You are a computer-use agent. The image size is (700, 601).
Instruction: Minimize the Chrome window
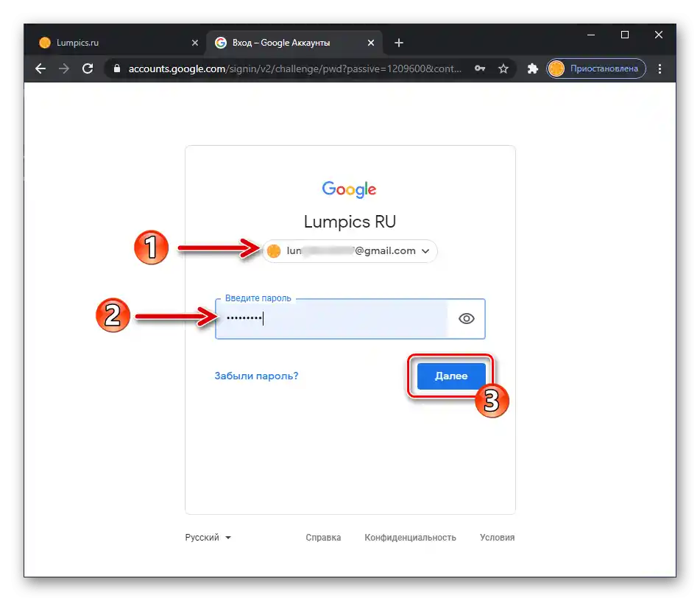[x=591, y=35]
